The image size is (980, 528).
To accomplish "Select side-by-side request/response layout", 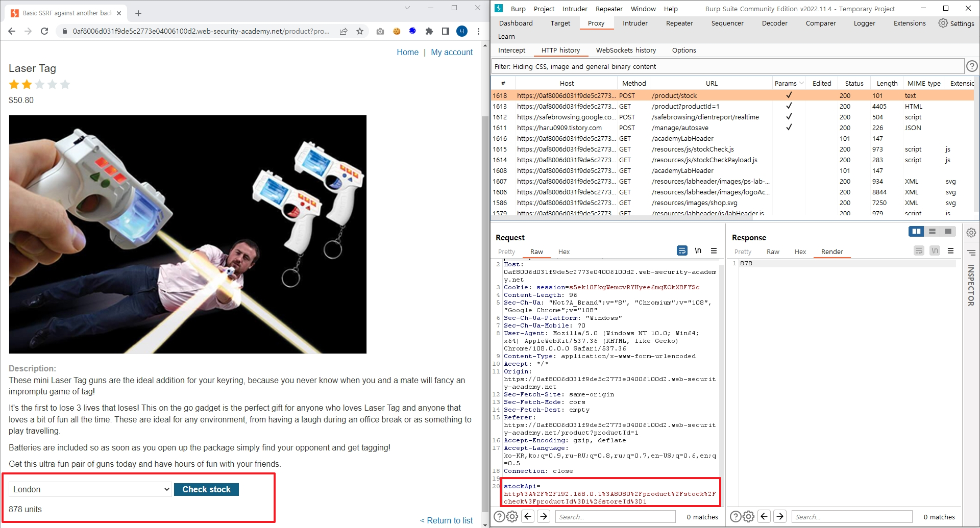I will pyautogui.click(x=916, y=232).
